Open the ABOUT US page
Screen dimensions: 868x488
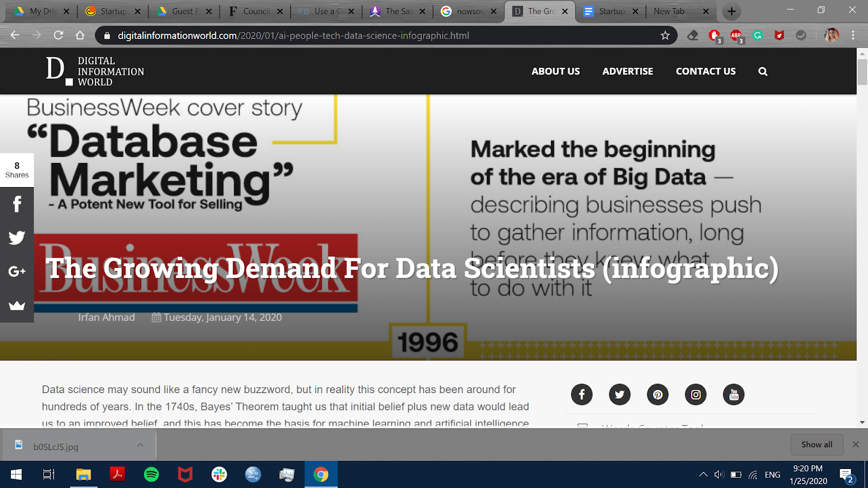556,72
